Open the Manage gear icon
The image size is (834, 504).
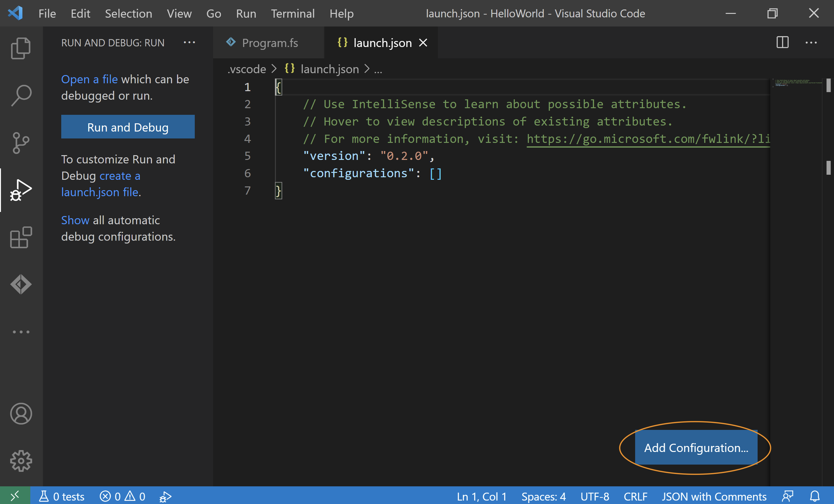click(x=21, y=461)
